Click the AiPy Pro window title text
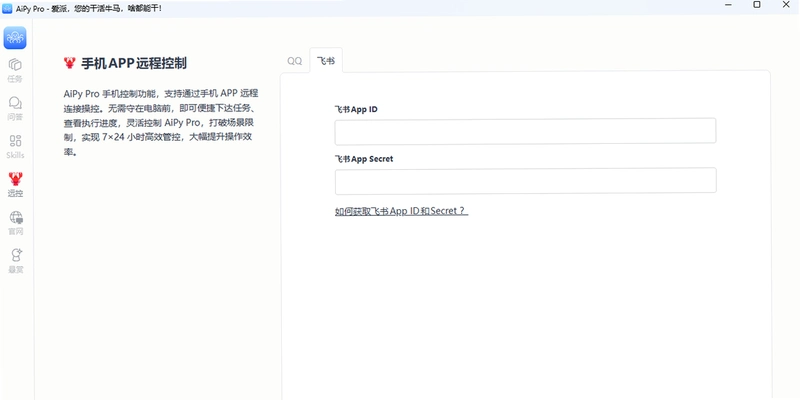Viewport: 800px width, 400px height. pyautogui.click(x=89, y=9)
